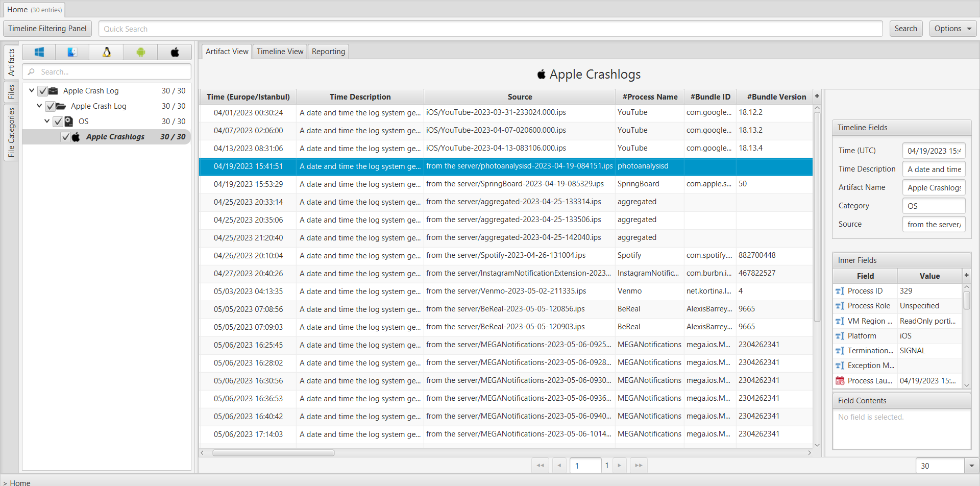Select the Apple iOS platform icon
980x486 pixels.
coord(175,52)
